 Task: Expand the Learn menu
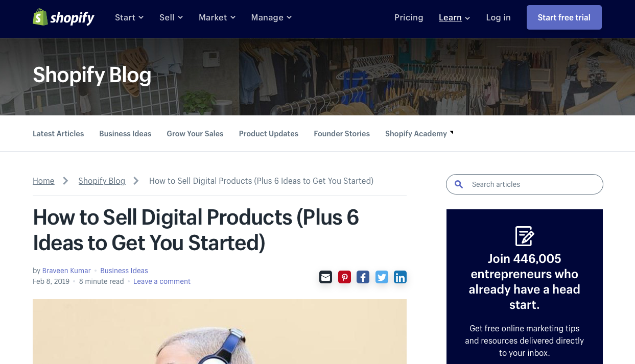[x=455, y=17]
